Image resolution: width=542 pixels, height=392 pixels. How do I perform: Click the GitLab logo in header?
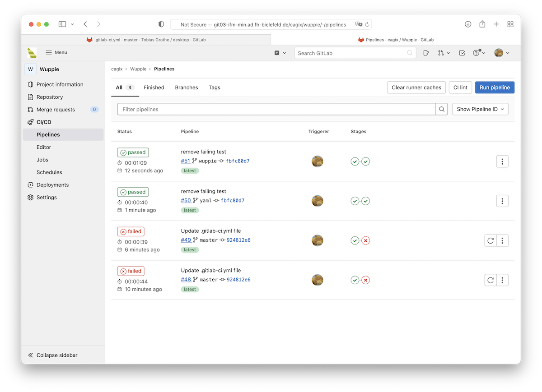coord(32,53)
